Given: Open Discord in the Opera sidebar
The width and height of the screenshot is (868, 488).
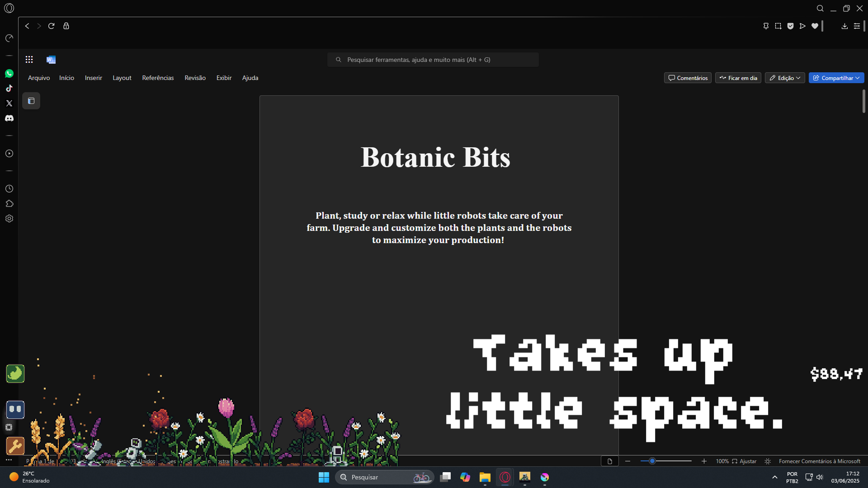Looking at the screenshot, I should (9, 118).
